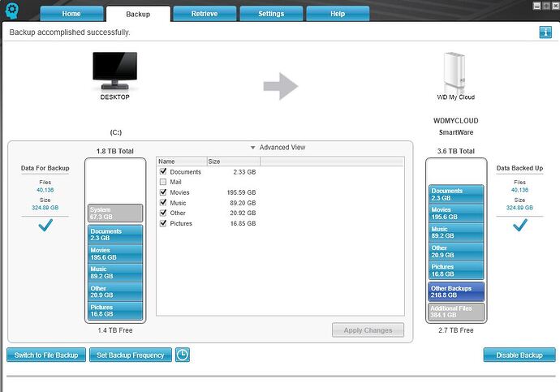Minimize the SmartWare window

tap(536, 6)
